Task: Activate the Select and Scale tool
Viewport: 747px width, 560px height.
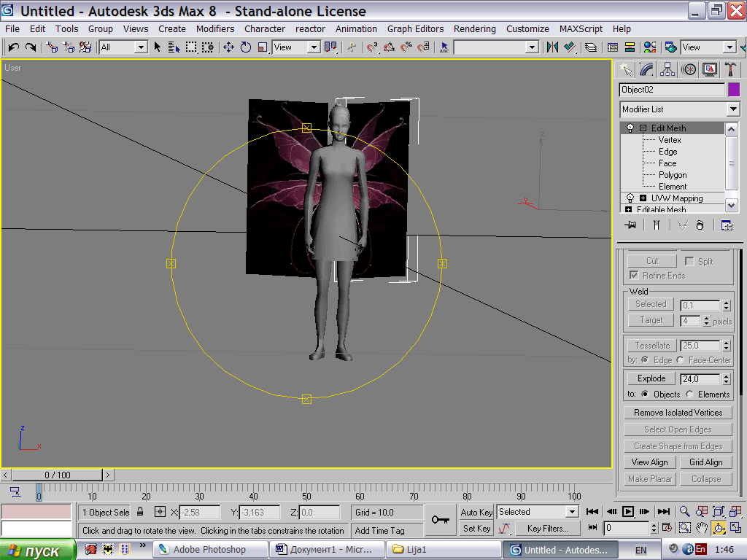Action: (x=263, y=47)
